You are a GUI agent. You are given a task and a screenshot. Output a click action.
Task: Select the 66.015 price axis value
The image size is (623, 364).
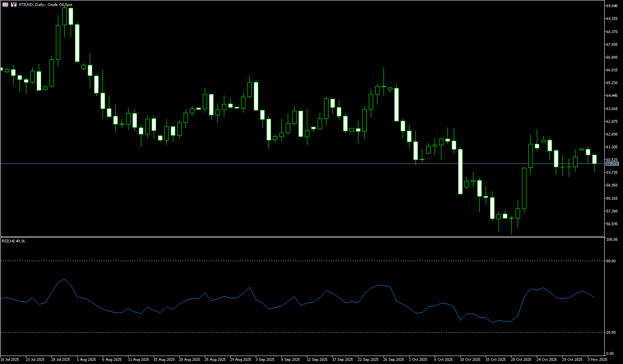(x=612, y=70)
